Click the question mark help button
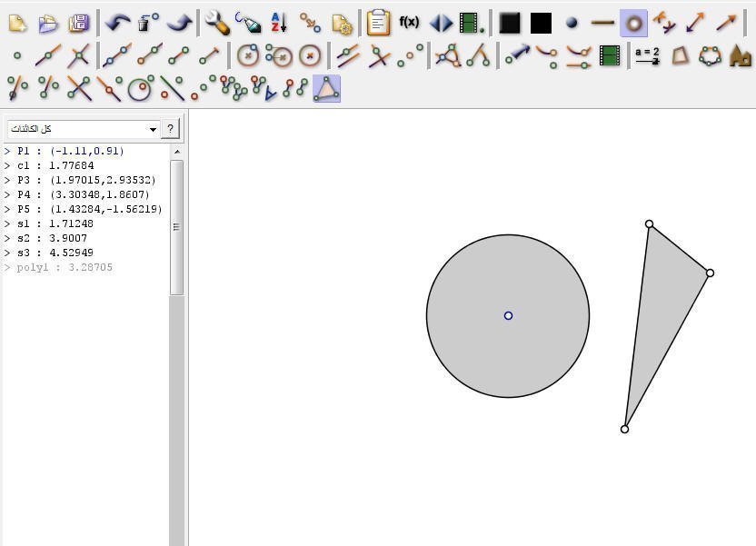This screenshot has height=546, width=756. pos(170,129)
